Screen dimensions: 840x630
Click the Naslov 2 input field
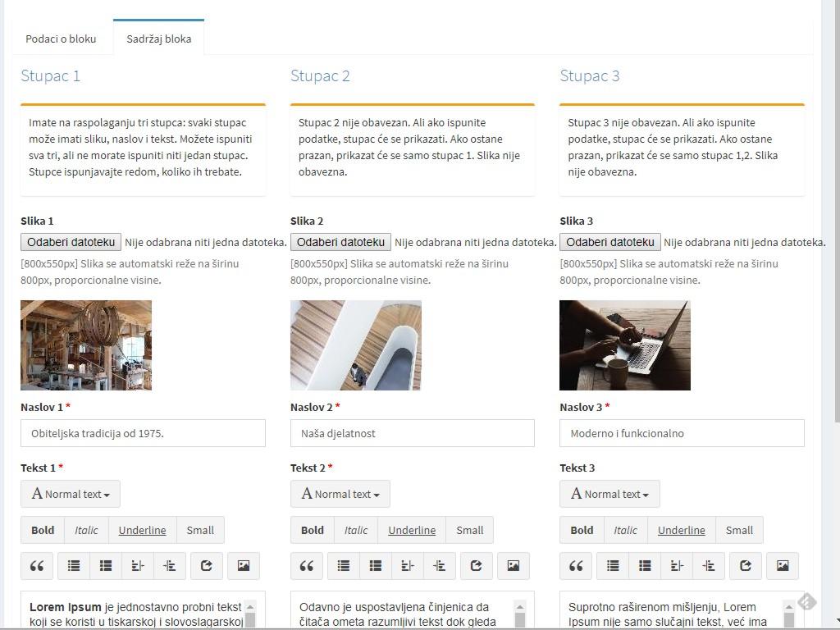412,433
